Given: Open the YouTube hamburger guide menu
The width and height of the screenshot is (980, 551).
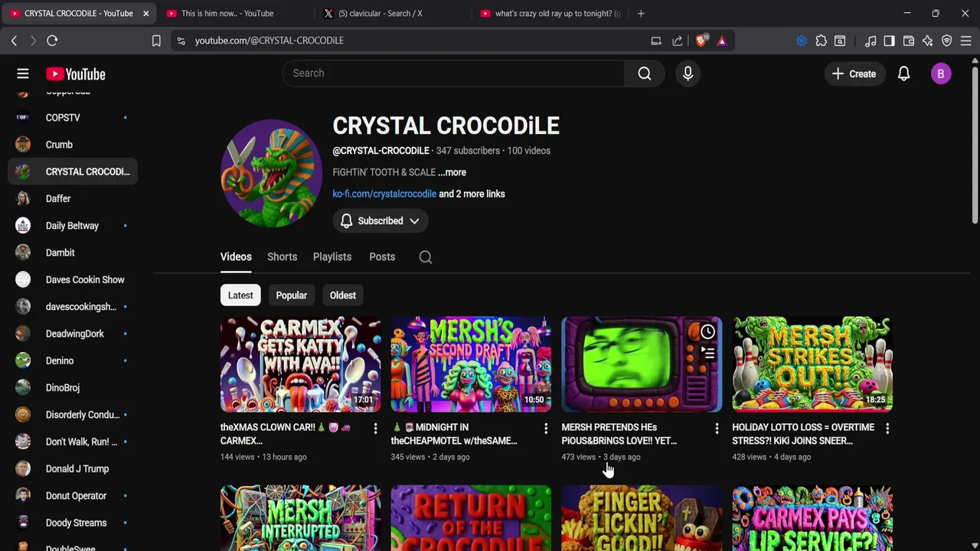Looking at the screenshot, I should (x=23, y=73).
